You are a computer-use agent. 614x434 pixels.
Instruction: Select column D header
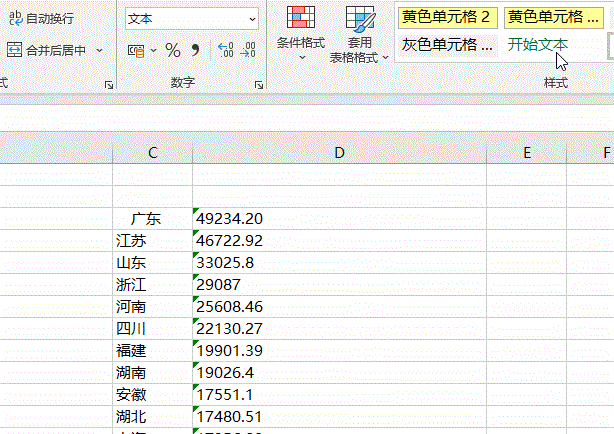pos(340,153)
